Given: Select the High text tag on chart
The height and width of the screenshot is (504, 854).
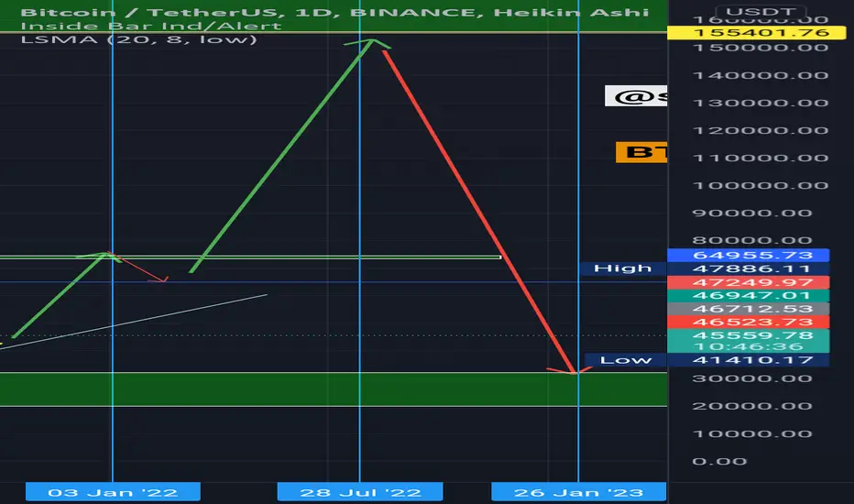Looking at the screenshot, I should [x=622, y=268].
